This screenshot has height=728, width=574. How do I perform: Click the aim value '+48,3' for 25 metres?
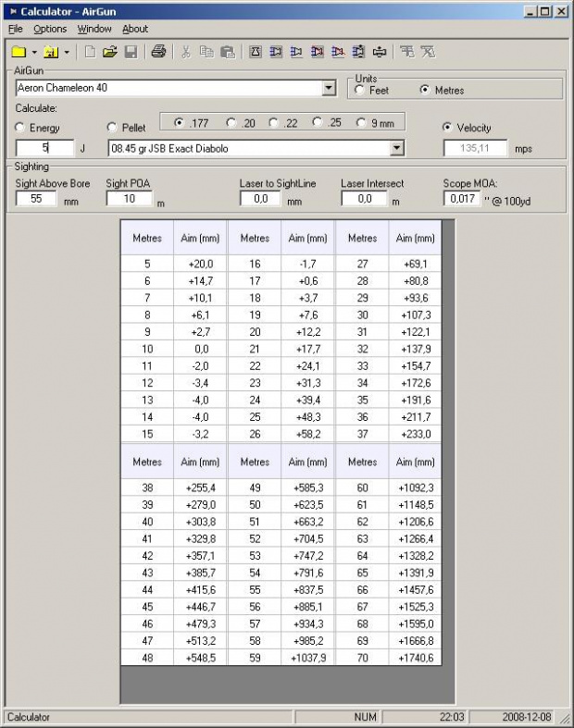(x=307, y=417)
